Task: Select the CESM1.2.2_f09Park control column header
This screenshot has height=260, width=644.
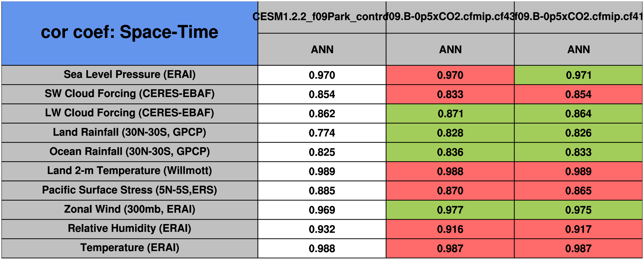Action: point(322,17)
